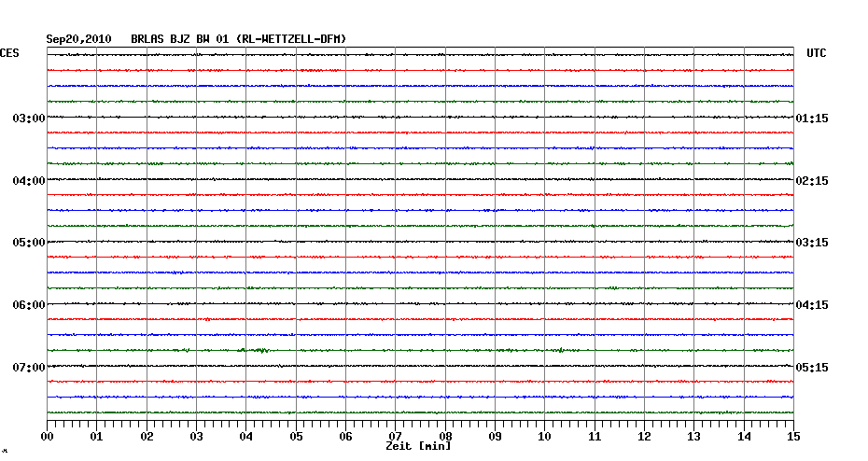This screenshot has width=868, height=461.
Task: Click the 05:15 UTC label on right axis
Action: pos(811,367)
